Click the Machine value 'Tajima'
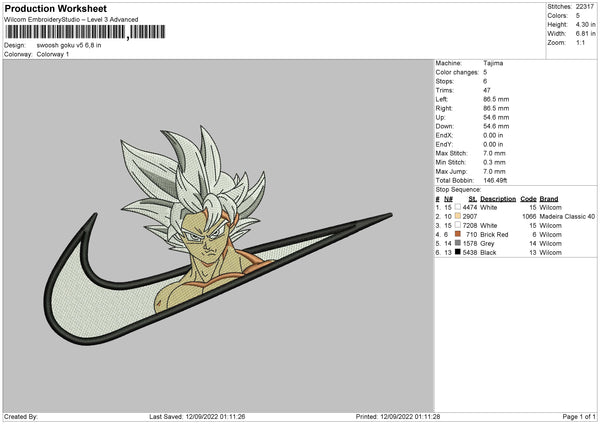The height and width of the screenshot is (424, 600). [493, 63]
